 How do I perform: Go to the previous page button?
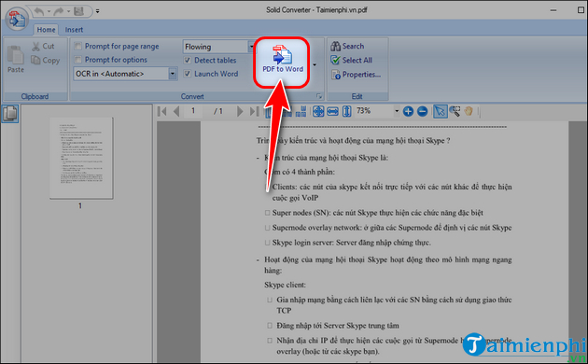(176, 111)
